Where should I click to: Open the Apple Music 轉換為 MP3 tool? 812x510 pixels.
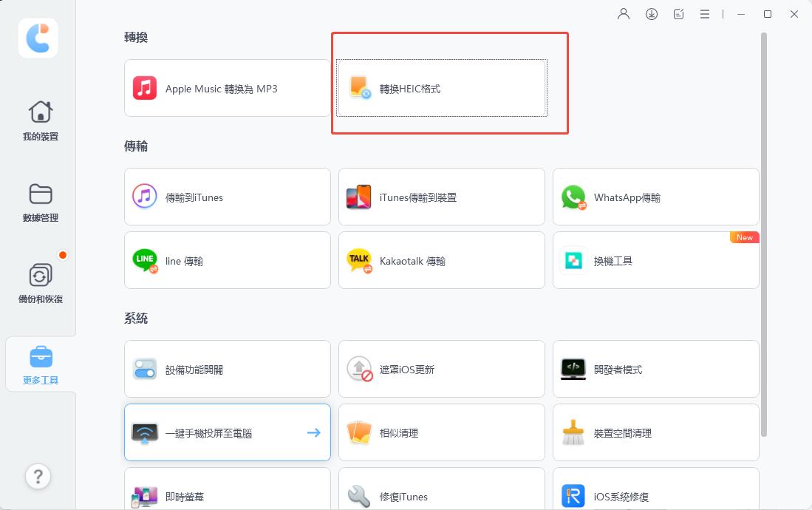tap(228, 88)
